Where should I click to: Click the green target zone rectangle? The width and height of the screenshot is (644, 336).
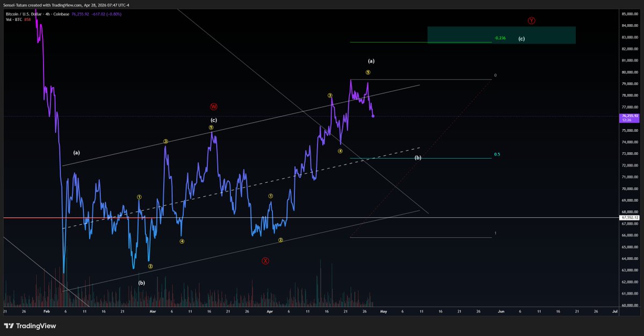502,35
